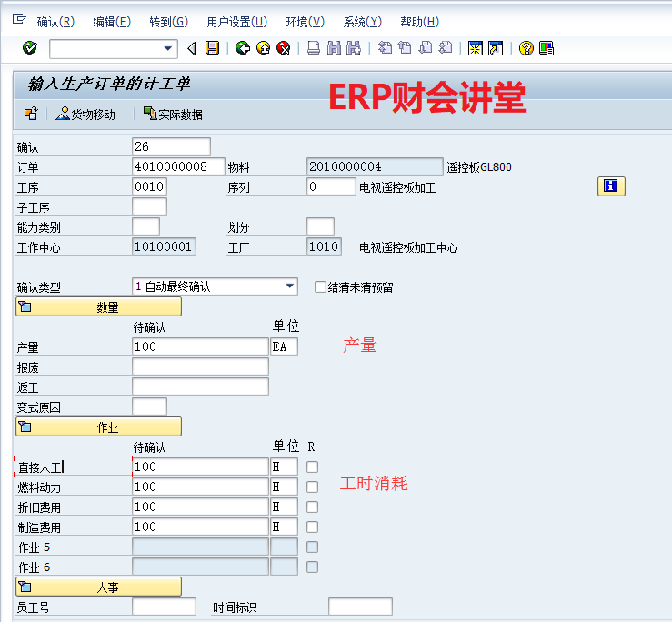
Task: Click the green Back arrow icon
Action: coord(242,48)
